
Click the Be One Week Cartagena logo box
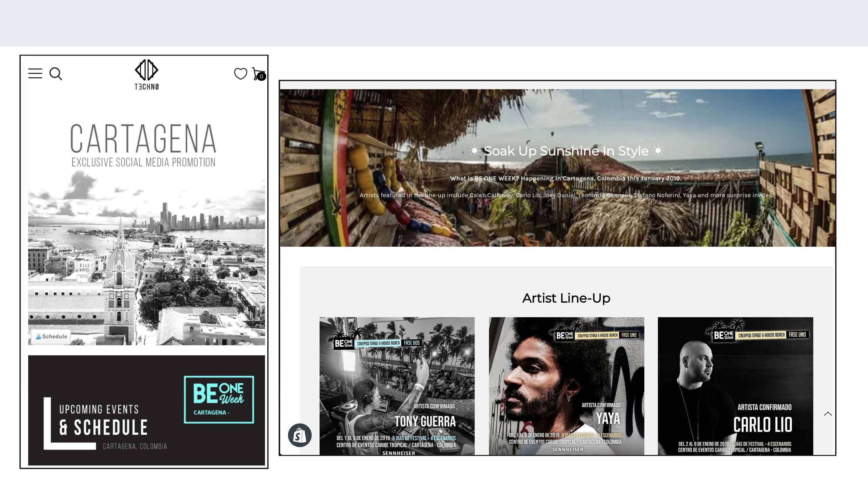[x=219, y=400]
